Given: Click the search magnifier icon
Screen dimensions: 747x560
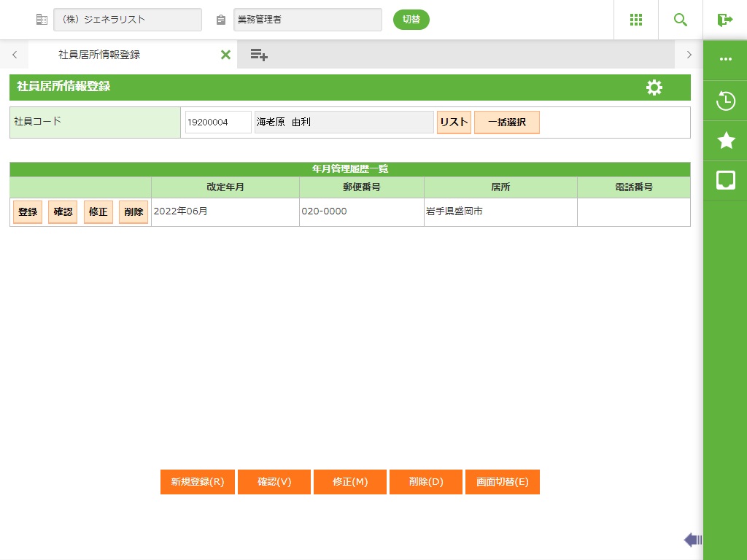Looking at the screenshot, I should (680, 20).
